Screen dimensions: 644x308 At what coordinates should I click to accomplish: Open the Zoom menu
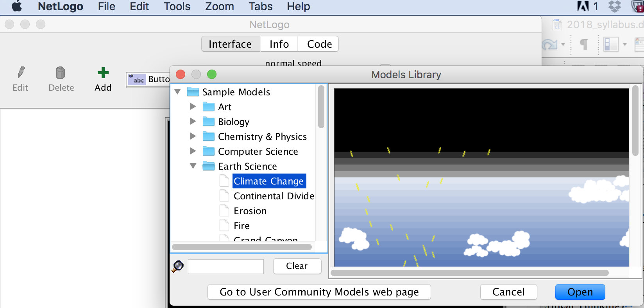[220, 6]
